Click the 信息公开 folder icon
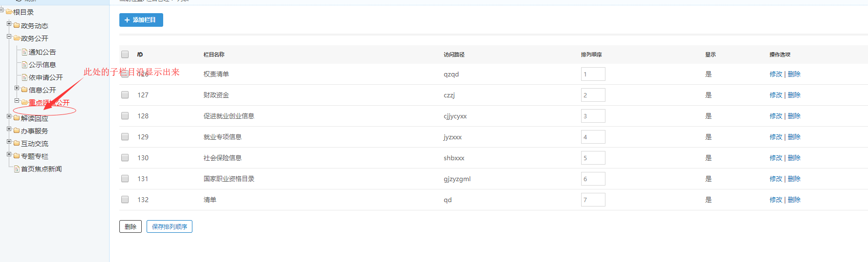The height and width of the screenshot is (262, 868). 24,90
